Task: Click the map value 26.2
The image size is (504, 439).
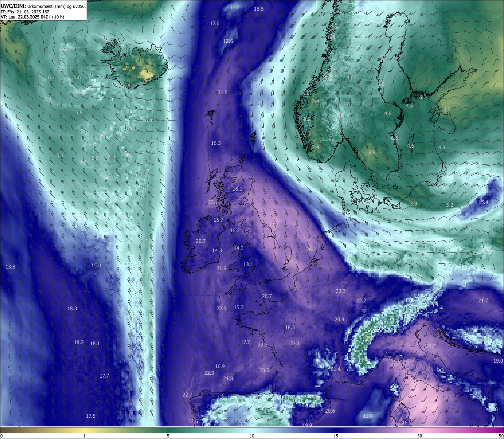Action: point(292,261)
